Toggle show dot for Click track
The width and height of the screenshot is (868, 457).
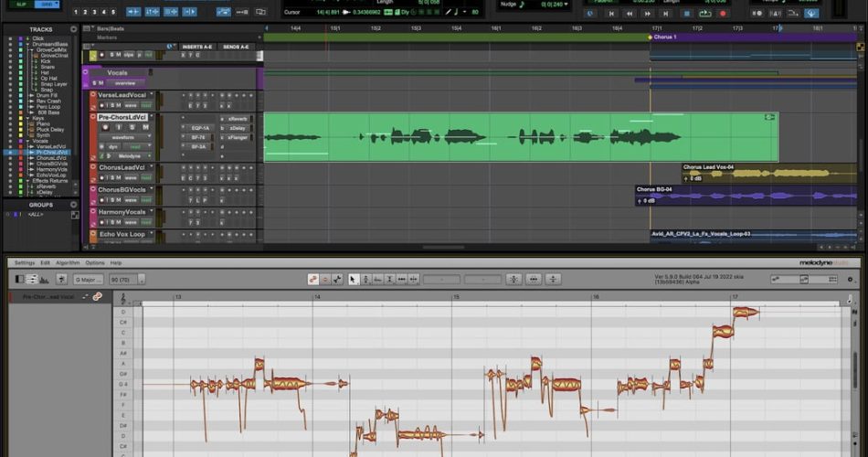tap(9, 38)
